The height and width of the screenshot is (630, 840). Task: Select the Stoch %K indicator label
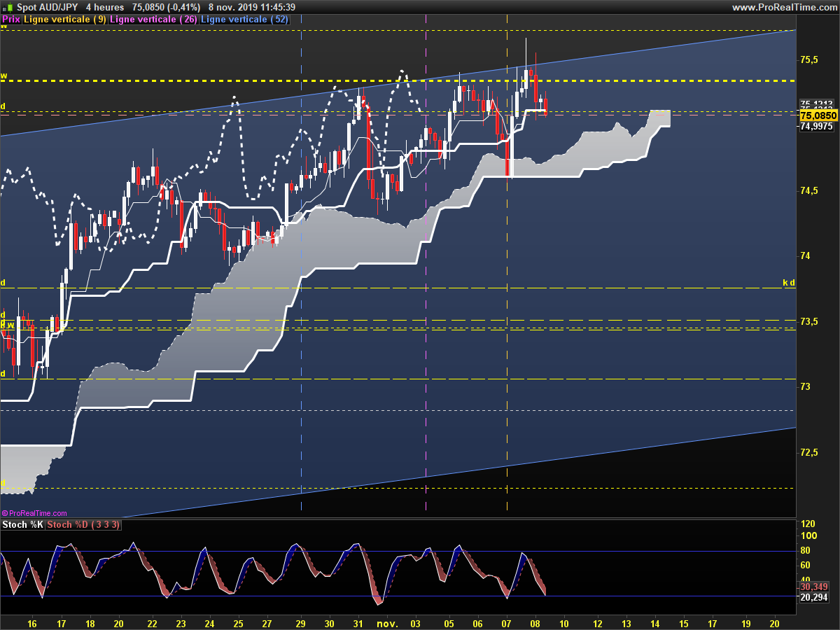point(22,524)
